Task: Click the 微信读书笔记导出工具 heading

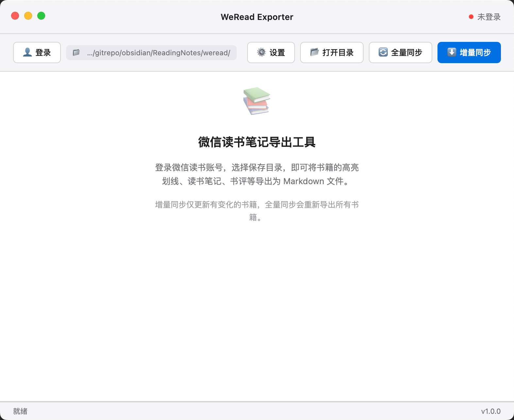Action: coord(257,142)
